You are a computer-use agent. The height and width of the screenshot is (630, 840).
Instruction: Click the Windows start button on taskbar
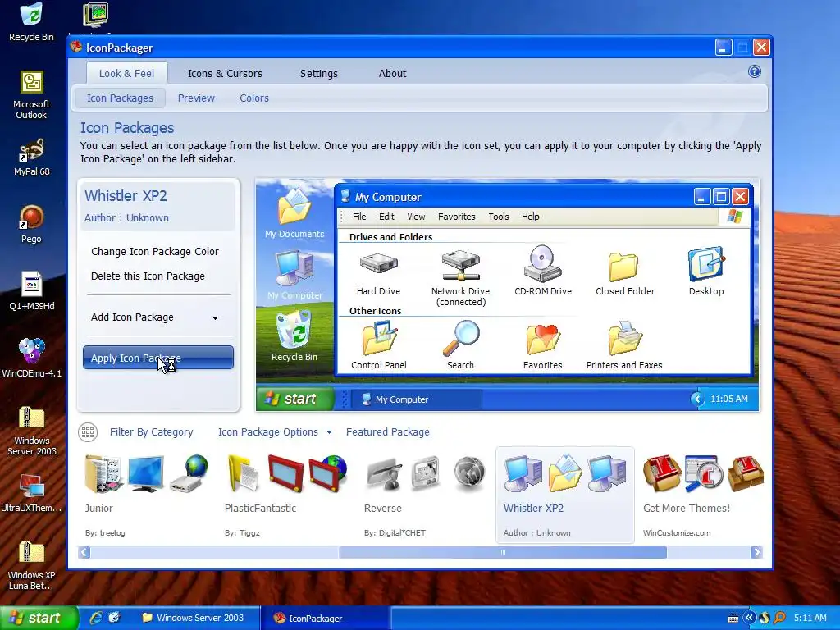(39, 618)
